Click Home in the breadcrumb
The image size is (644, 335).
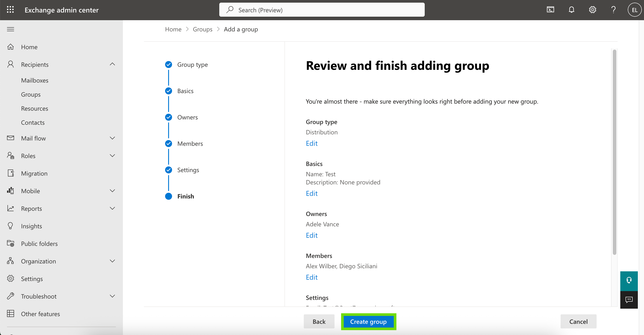tap(173, 29)
